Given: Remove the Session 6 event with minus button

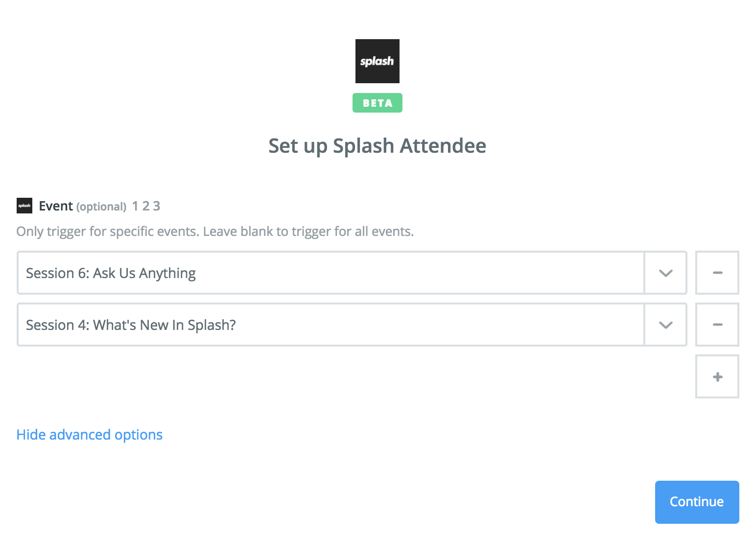Looking at the screenshot, I should [x=717, y=273].
